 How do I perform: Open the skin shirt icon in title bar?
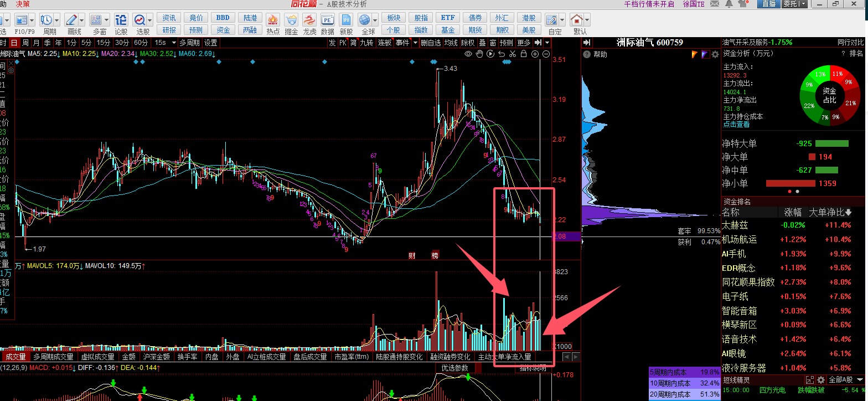[x=743, y=4]
